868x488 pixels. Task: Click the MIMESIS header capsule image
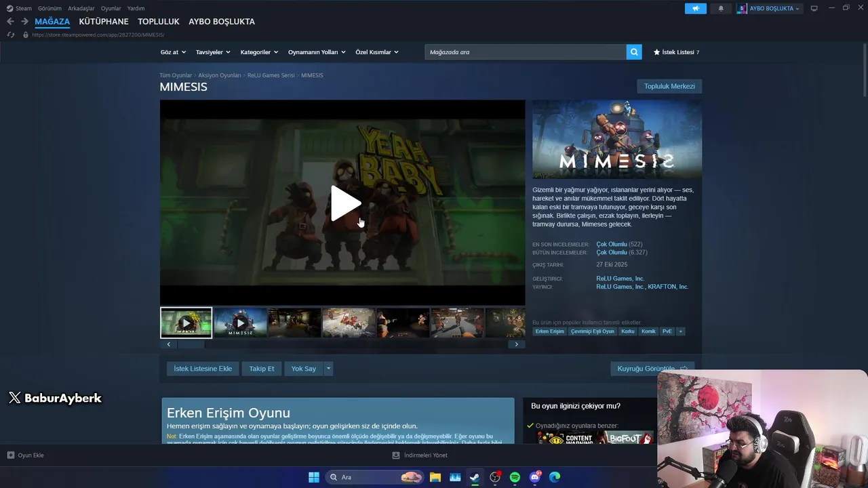pyautogui.click(x=617, y=140)
